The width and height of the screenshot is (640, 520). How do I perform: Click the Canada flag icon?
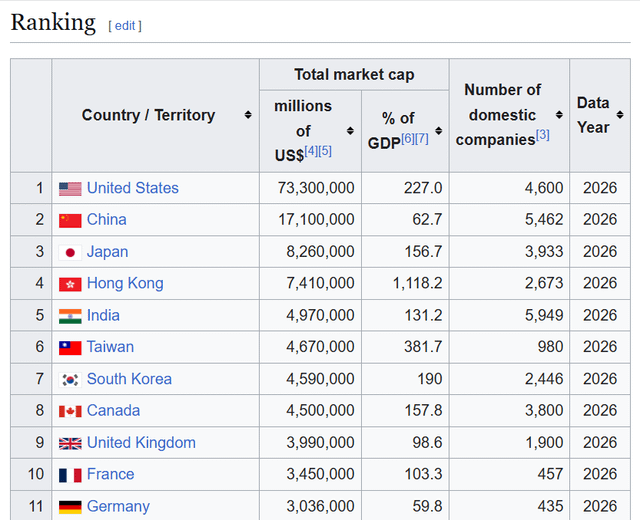[70, 411]
